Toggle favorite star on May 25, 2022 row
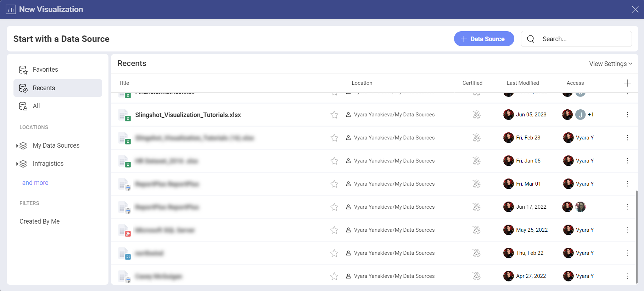Image resolution: width=644 pixels, height=291 pixels. pyautogui.click(x=334, y=230)
